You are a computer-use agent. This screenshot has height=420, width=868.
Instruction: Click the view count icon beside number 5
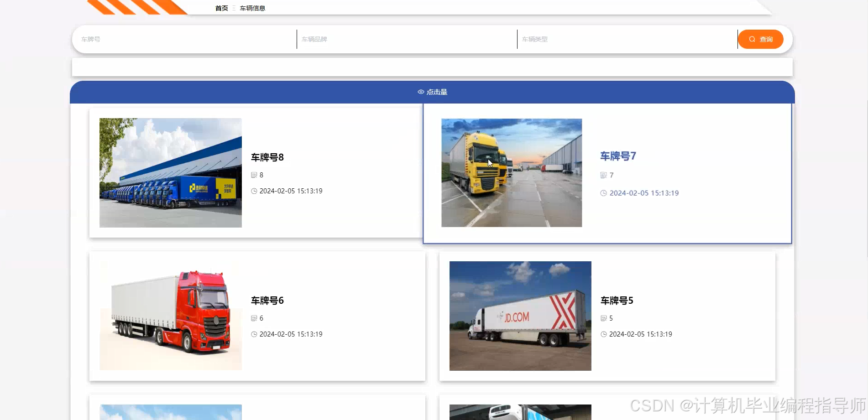pyautogui.click(x=603, y=318)
